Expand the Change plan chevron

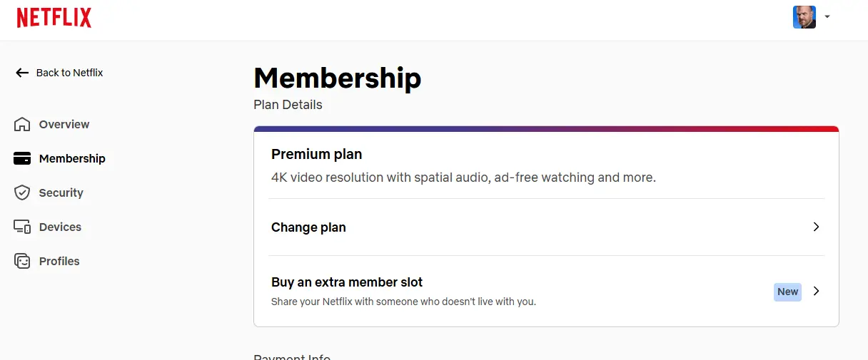tap(817, 227)
